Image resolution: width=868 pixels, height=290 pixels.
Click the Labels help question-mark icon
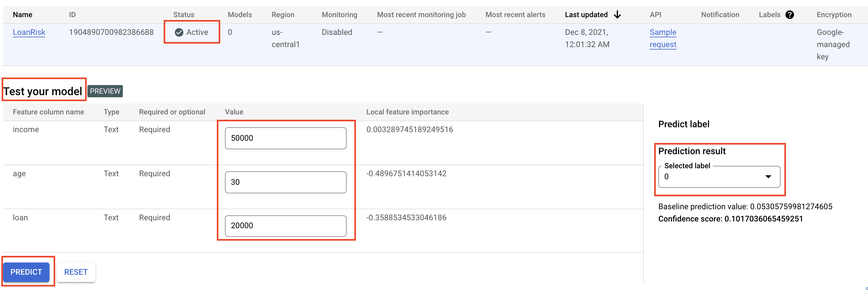[789, 15]
